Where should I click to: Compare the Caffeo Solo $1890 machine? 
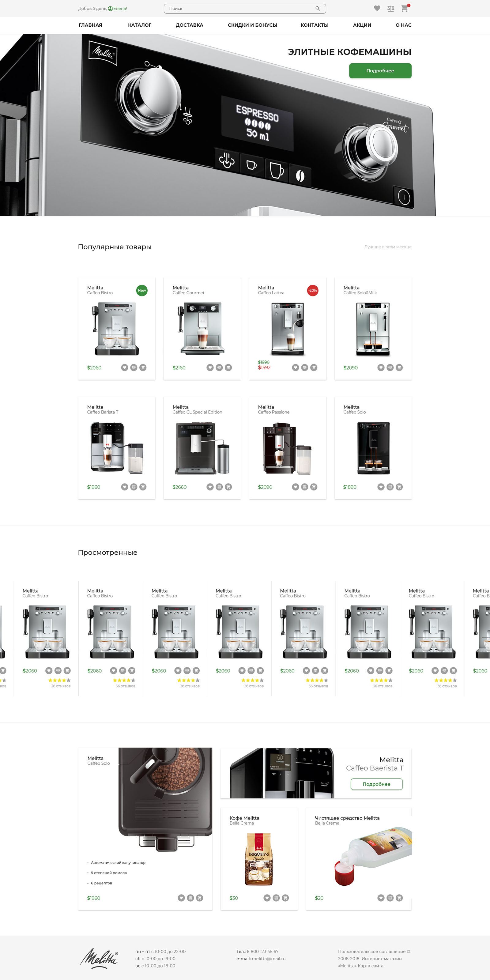pos(390,487)
